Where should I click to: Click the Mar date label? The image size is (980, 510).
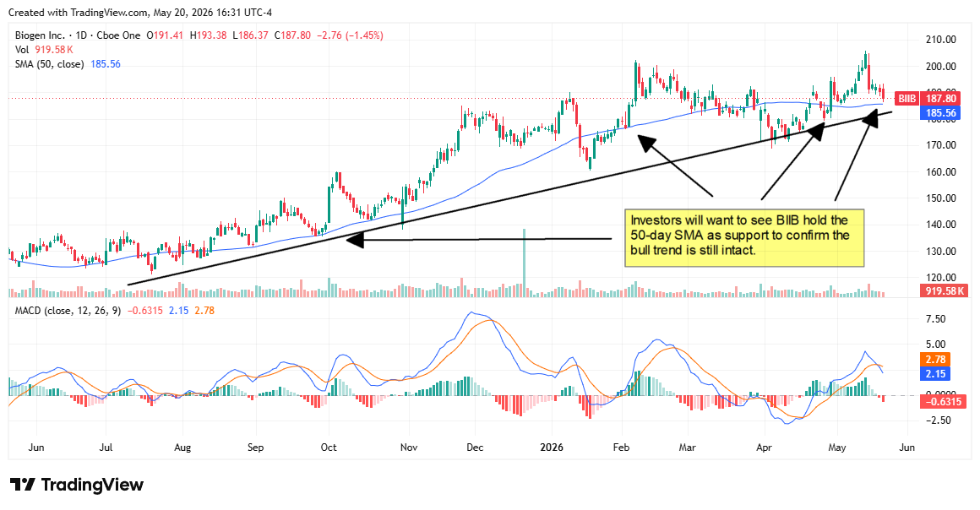(x=688, y=448)
